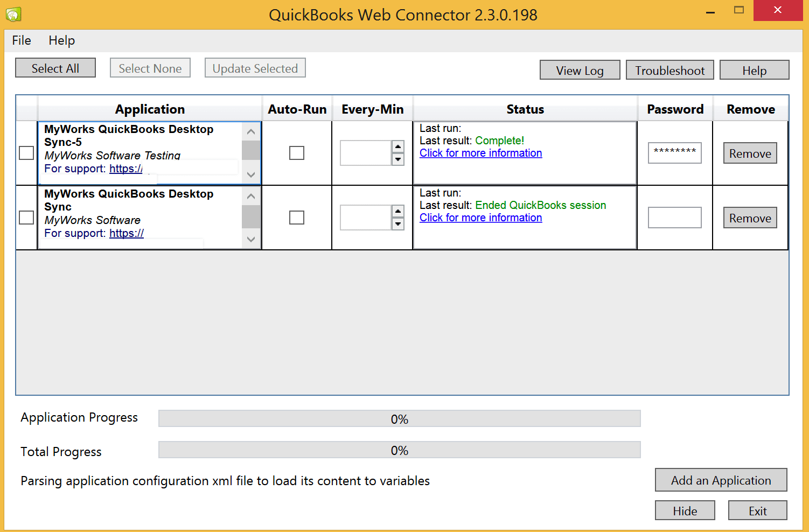Check the selection box for Sync-5 application

pyautogui.click(x=26, y=153)
